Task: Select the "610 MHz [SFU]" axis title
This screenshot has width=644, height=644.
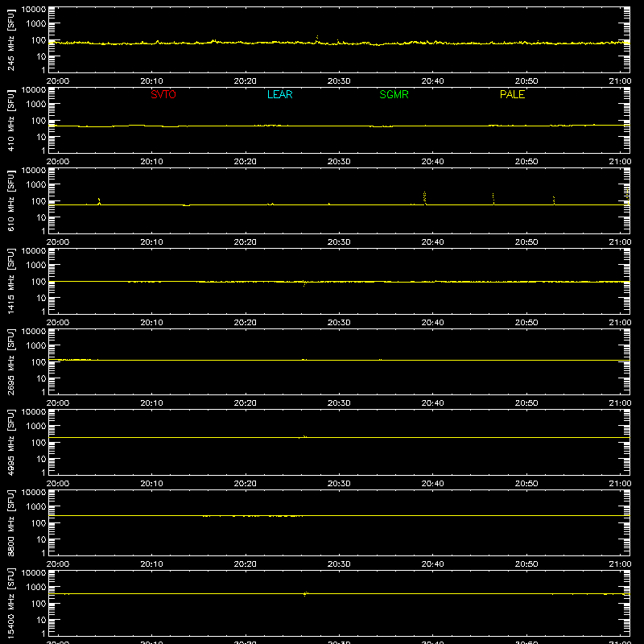Action: tap(11, 200)
